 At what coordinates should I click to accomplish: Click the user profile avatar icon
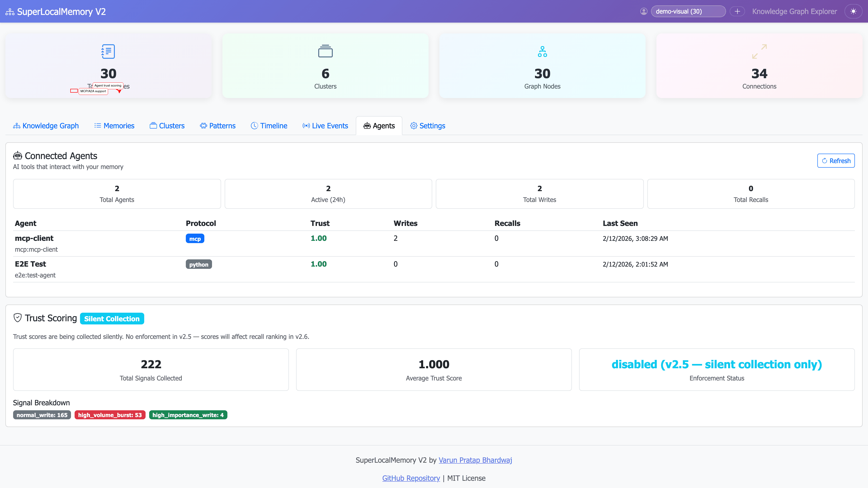pyautogui.click(x=644, y=12)
